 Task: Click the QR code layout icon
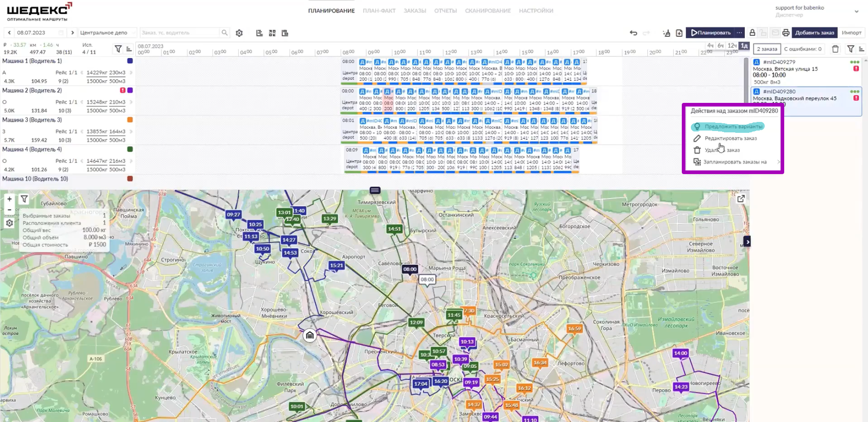point(272,33)
